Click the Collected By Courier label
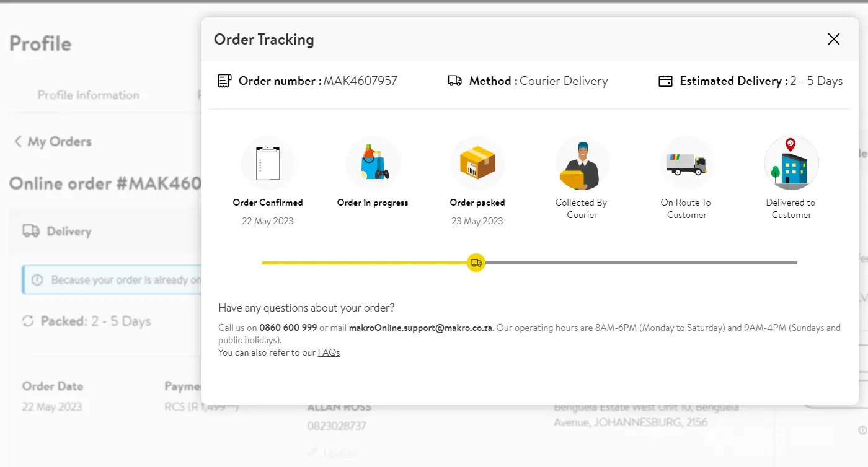 (582, 209)
